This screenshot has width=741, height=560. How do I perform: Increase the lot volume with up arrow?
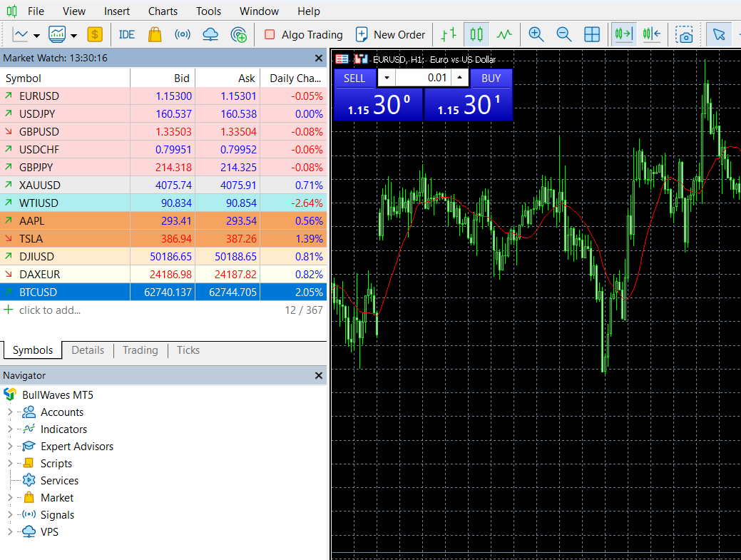point(459,78)
